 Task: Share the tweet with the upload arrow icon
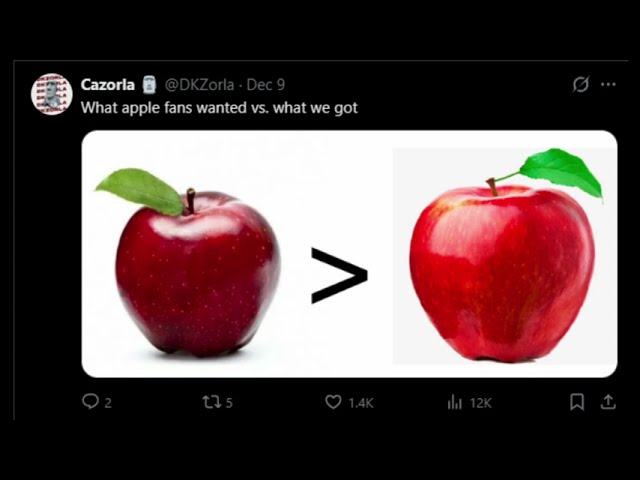pyautogui.click(x=608, y=402)
